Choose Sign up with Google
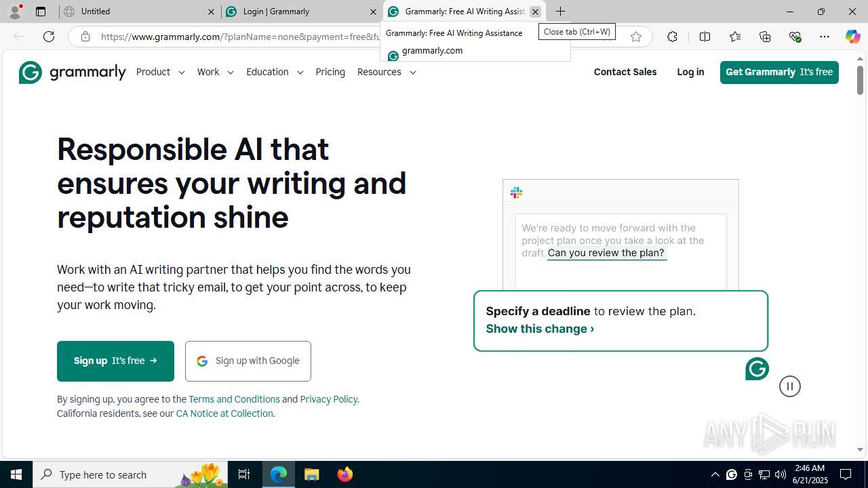Viewport: 868px width, 488px height. point(248,361)
